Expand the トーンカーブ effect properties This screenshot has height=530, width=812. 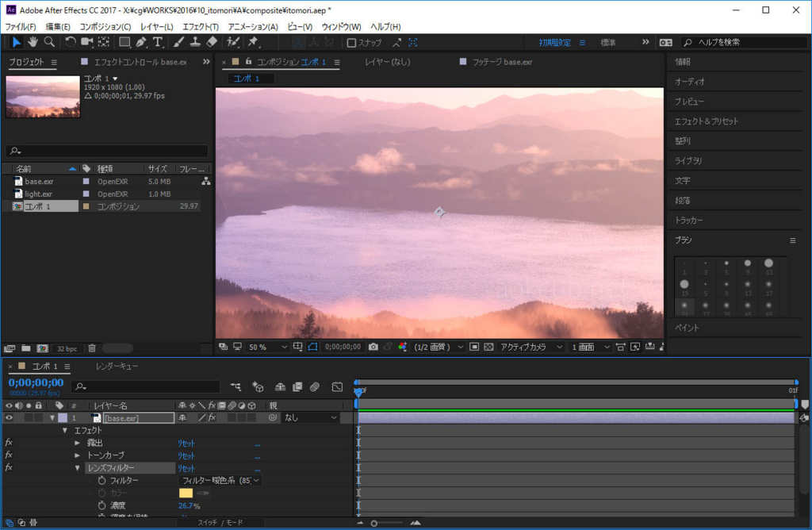pos(77,455)
